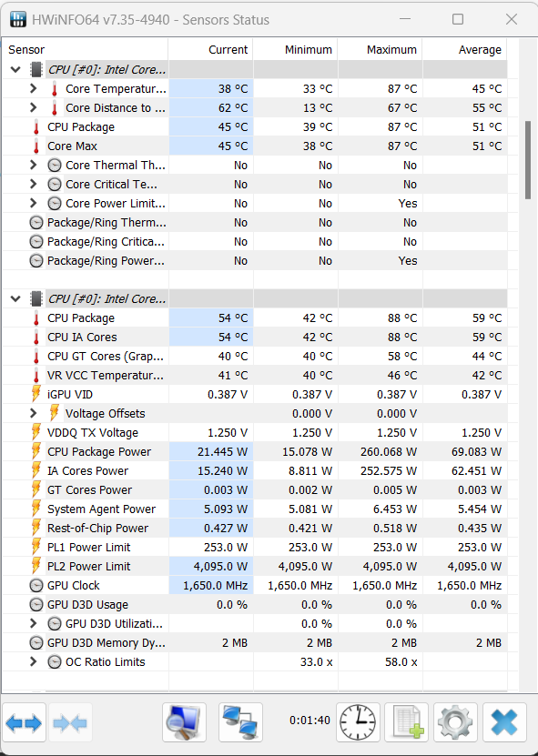Screen dimensions: 538x756
Task: Click the Core Temperatures thermometer icon
Action: click(x=52, y=88)
